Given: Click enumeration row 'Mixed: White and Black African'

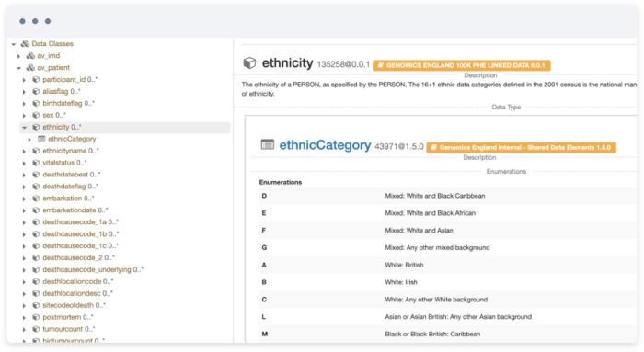Looking at the screenshot, I should pyautogui.click(x=448, y=213).
